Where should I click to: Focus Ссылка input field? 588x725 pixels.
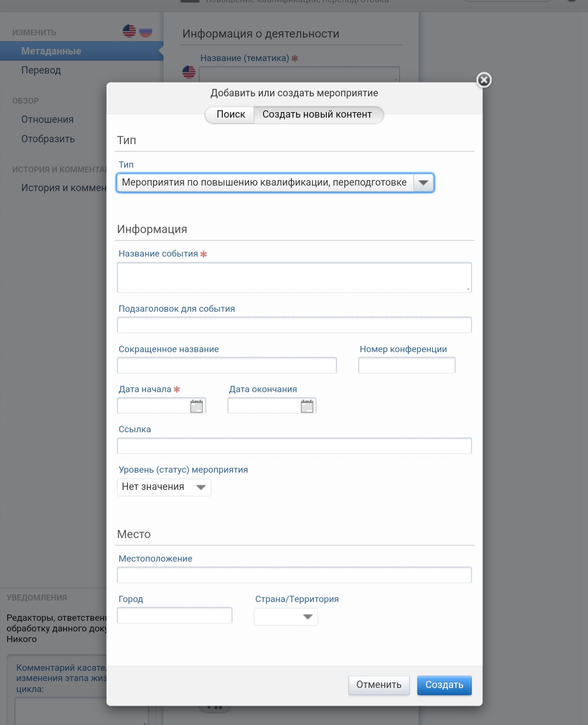coord(294,446)
